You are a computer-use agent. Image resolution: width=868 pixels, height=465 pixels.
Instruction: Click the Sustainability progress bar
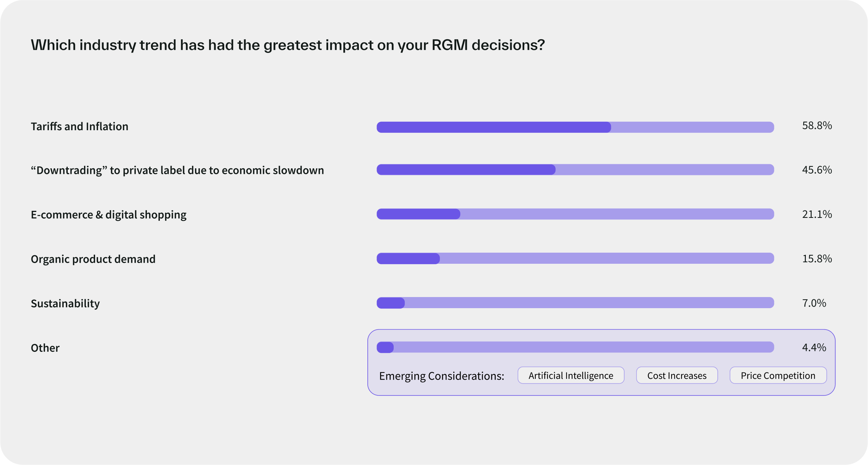point(575,303)
